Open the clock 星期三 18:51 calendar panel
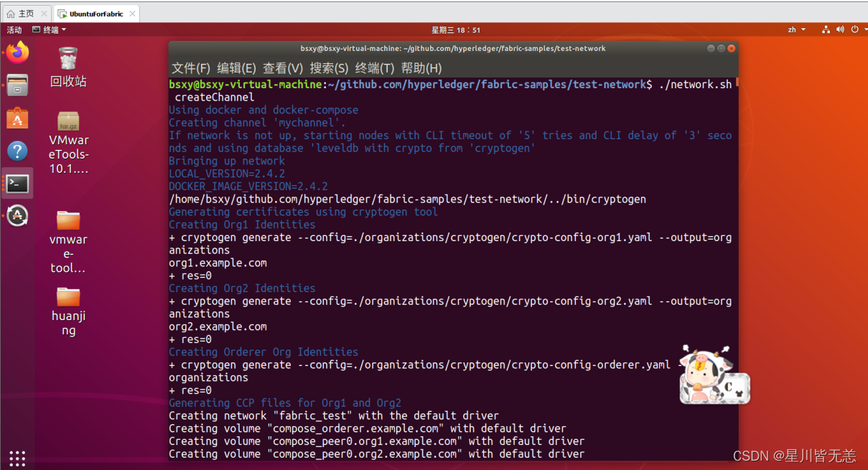 (x=455, y=29)
